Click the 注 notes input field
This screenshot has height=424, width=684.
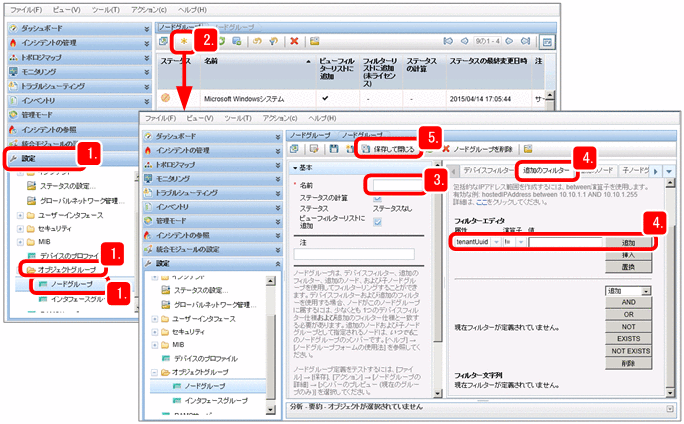click(354, 254)
